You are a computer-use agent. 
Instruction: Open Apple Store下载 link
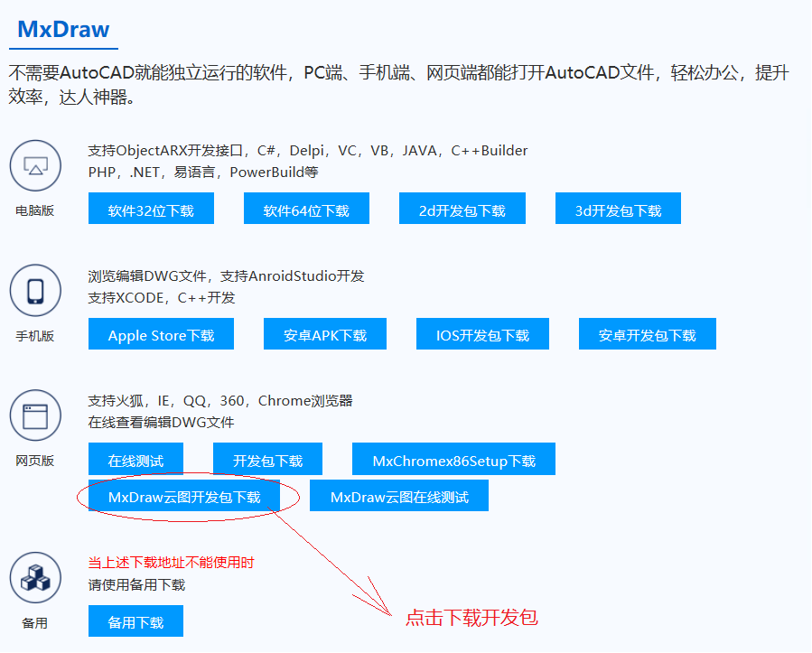click(161, 334)
